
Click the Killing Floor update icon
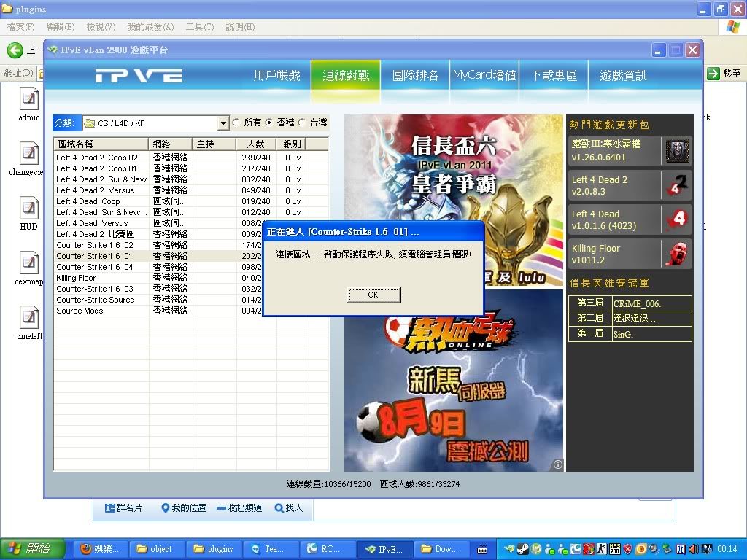(676, 254)
